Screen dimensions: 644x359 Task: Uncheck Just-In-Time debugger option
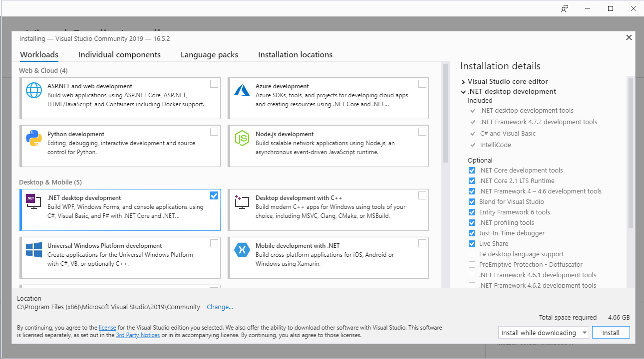(472, 233)
